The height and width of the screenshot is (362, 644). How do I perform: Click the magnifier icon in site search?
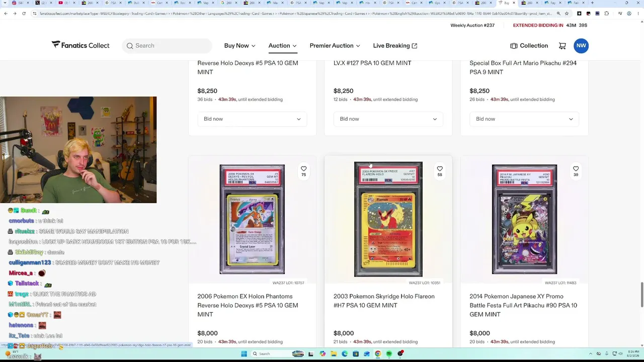coord(130,46)
